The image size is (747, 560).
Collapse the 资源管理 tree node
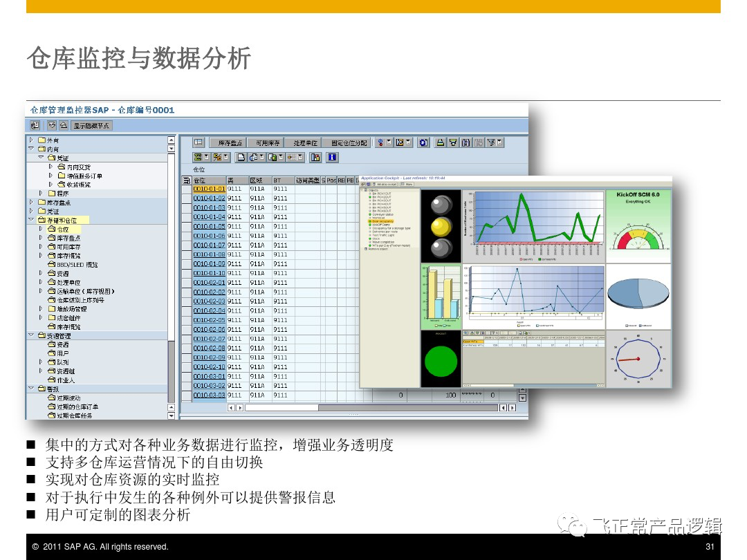coord(31,335)
